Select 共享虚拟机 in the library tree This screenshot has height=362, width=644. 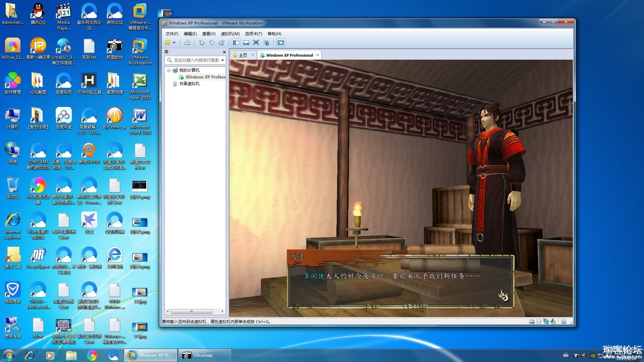click(189, 84)
